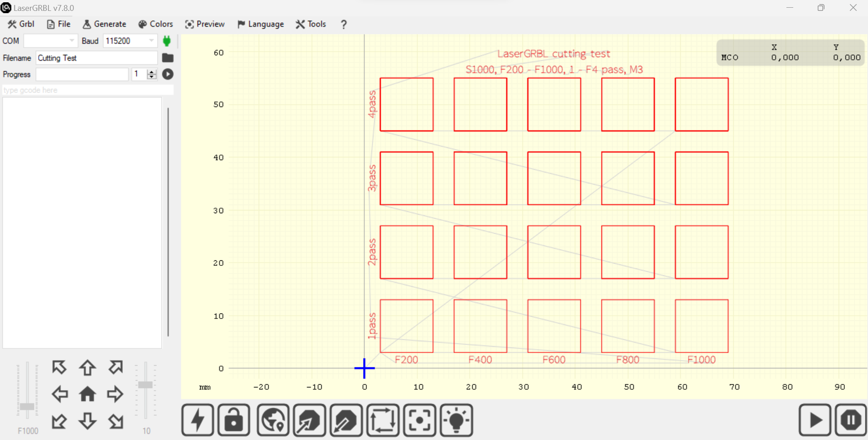Click the green connect plug icon
Viewport: 868px width, 440px height.
tap(167, 41)
